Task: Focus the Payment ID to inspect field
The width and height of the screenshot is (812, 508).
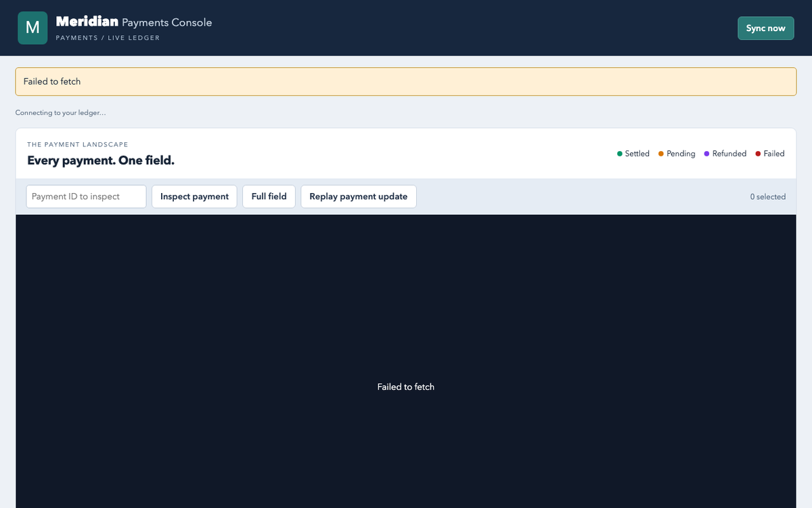Action: pyautogui.click(x=86, y=196)
